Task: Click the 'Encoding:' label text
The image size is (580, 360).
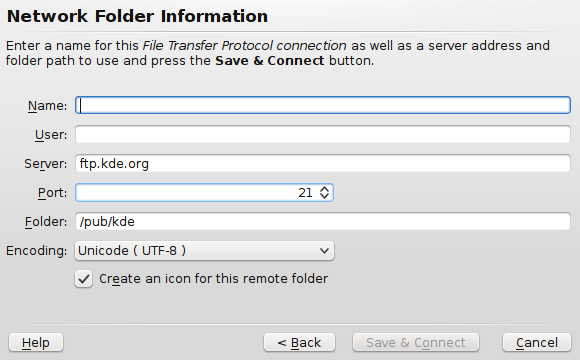Action: 37,251
